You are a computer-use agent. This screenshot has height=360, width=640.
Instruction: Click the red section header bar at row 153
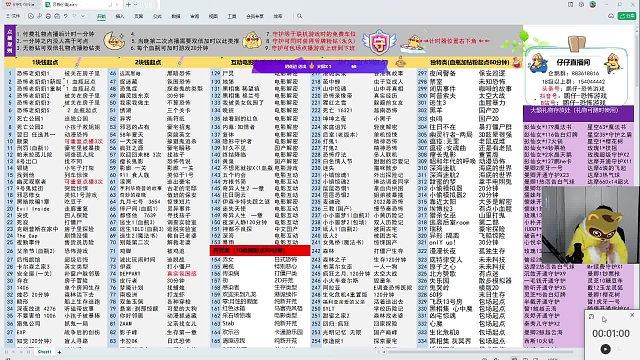[x=260, y=250]
